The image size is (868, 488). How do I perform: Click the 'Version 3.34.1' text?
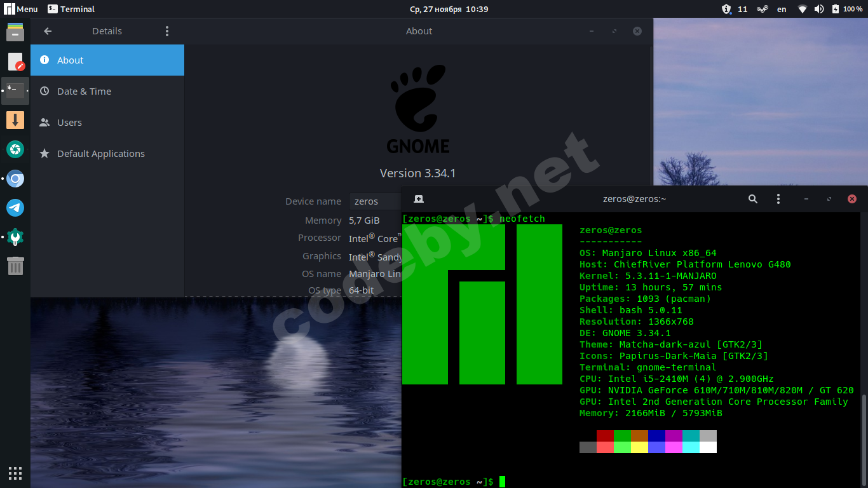pyautogui.click(x=417, y=173)
